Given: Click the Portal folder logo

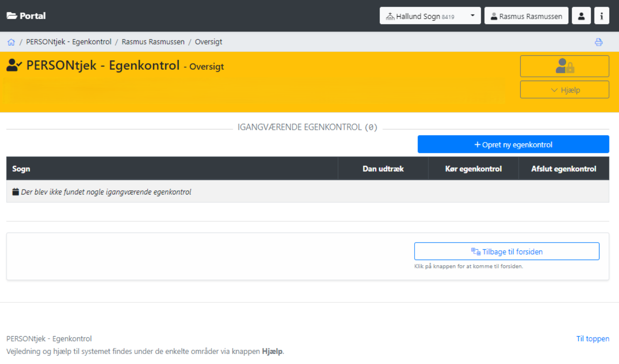Looking at the screenshot, I should (26, 16).
